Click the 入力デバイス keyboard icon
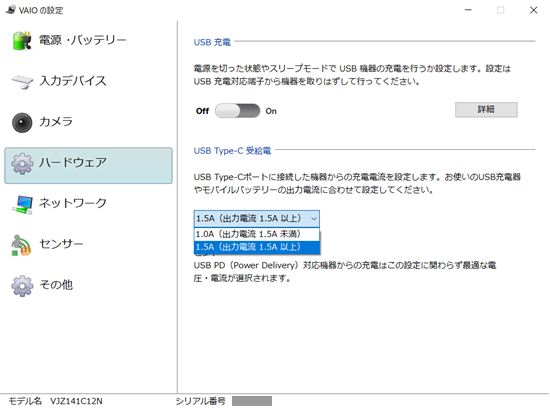 coord(22,81)
